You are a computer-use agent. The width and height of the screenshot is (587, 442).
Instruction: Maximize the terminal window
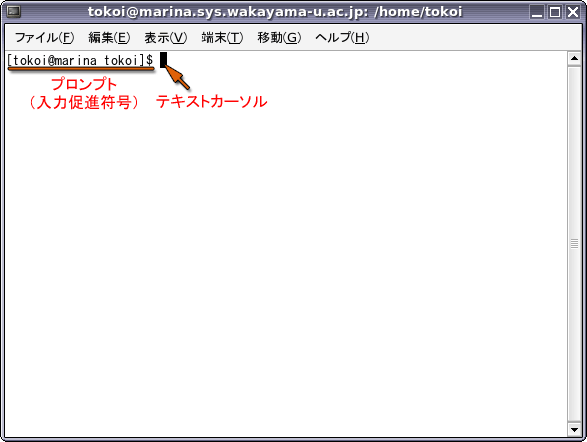555,12
